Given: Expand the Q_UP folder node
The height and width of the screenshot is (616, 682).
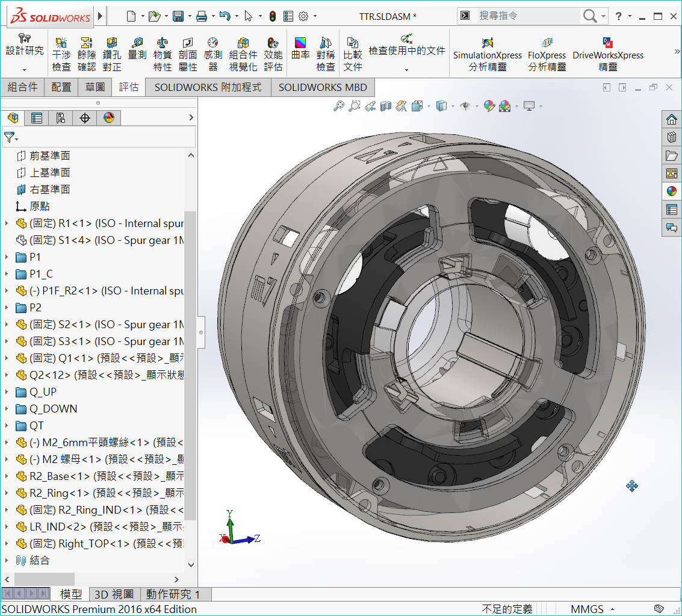Looking at the screenshot, I should click(7, 392).
